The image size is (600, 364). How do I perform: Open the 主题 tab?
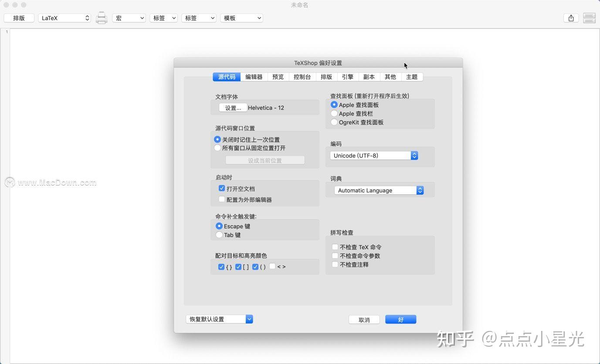pos(412,77)
